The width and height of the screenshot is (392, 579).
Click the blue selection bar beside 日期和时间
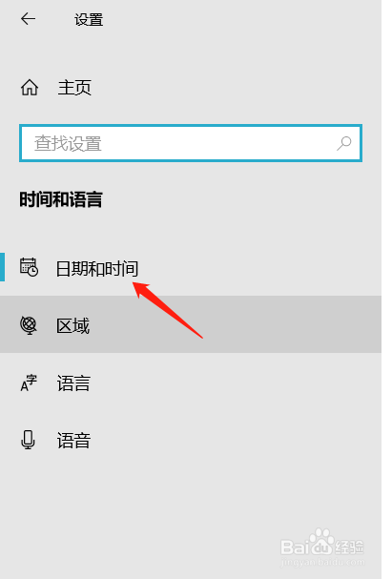click(x=2, y=267)
